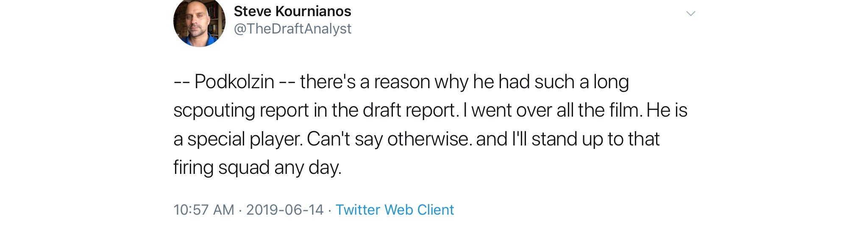
Task: Click the word Podkolzin in tweet
Action: (234, 81)
